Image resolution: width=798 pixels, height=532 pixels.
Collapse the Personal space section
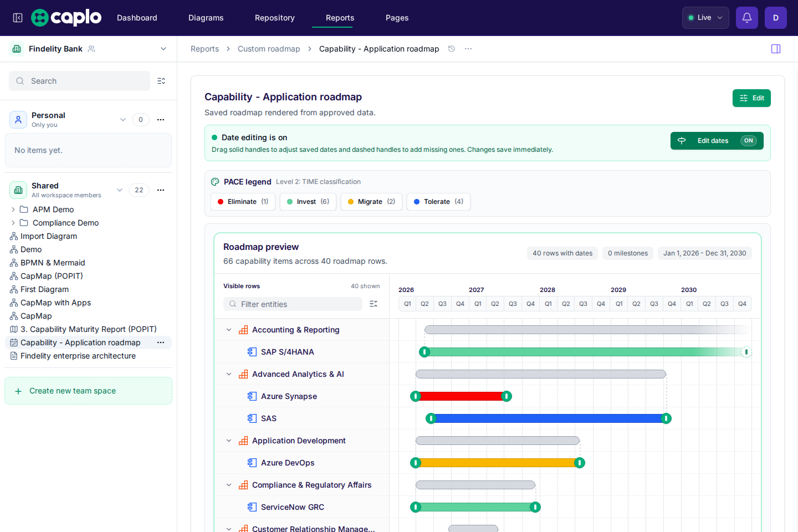click(x=123, y=120)
